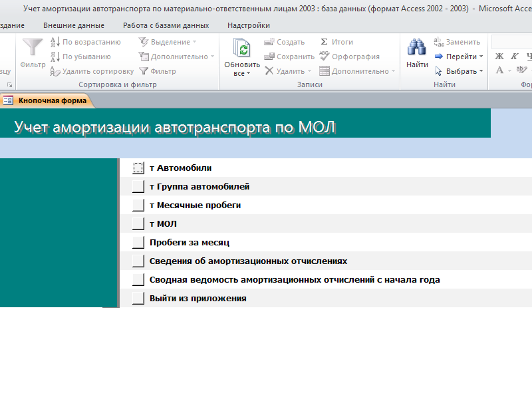This screenshot has width=532, height=399.
Task: Click the small Фильтр toggle button
Action: pos(157,71)
